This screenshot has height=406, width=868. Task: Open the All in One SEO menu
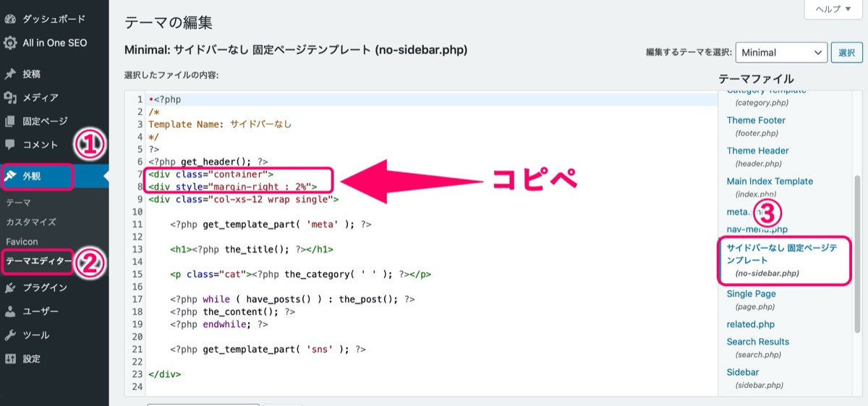click(54, 43)
